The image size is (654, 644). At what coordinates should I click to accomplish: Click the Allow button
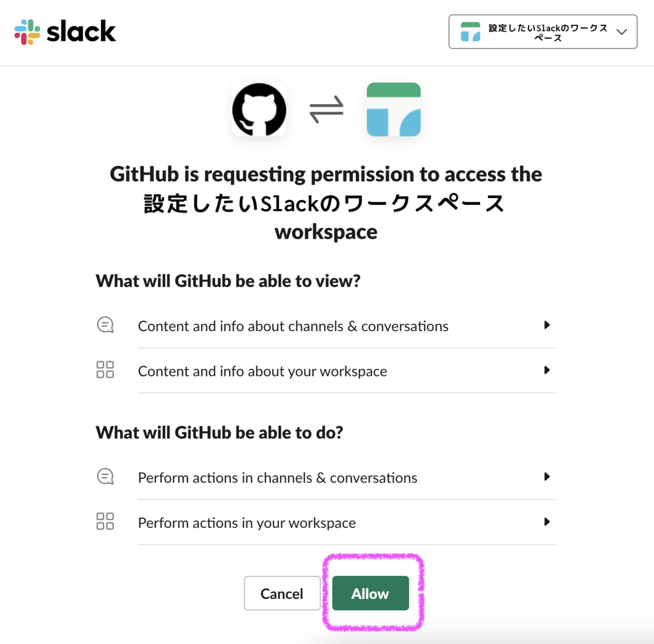click(370, 593)
